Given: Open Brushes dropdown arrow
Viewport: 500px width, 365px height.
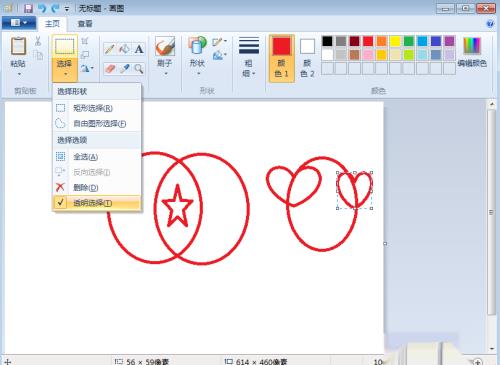Looking at the screenshot, I should (x=166, y=74).
